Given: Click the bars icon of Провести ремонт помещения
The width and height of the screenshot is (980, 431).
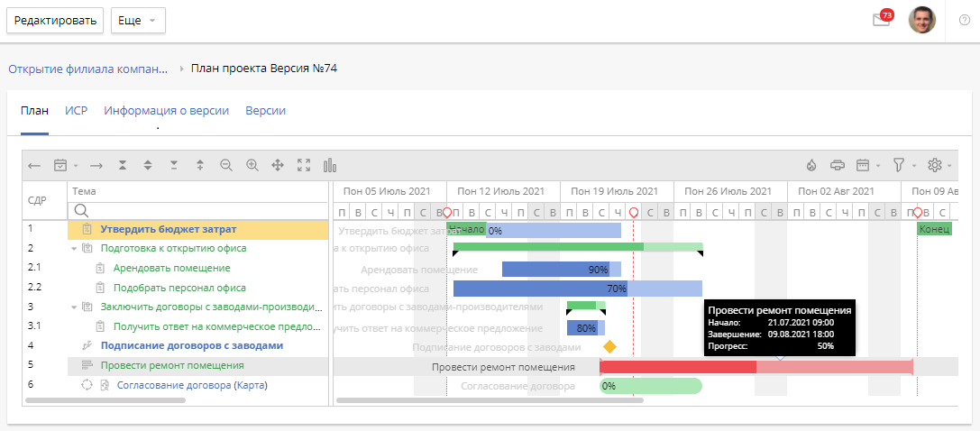Looking at the screenshot, I should [x=87, y=365].
